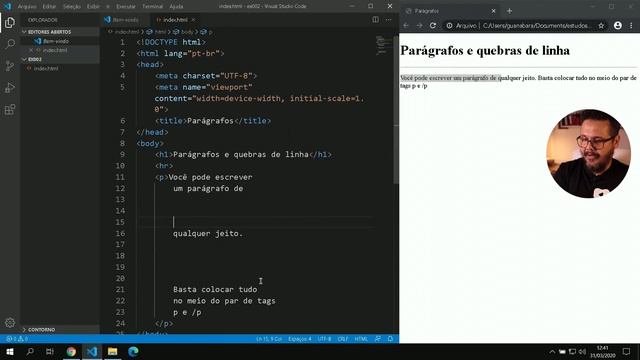640x360 pixels.
Task: Open Chrome profile avatar icon
Action: (618, 25)
